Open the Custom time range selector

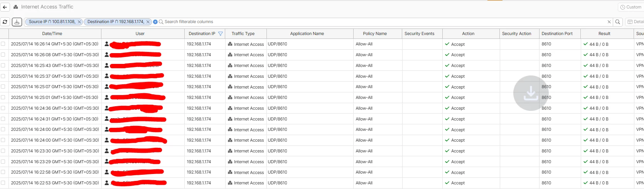point(631,7)
